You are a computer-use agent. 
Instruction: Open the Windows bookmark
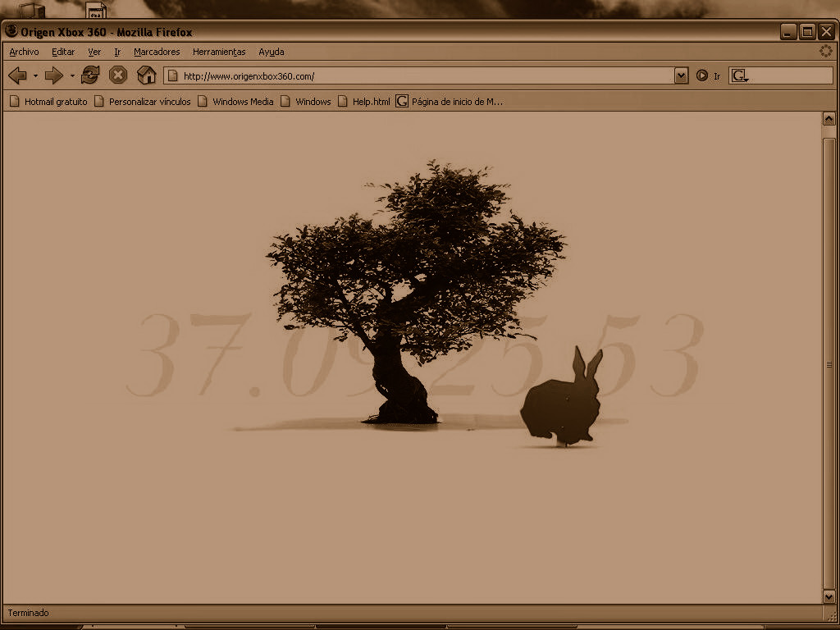[305, 101]
